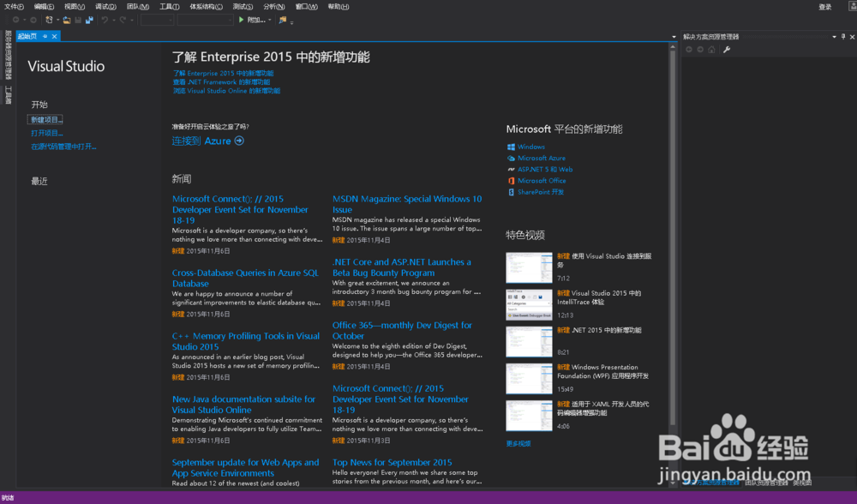The image size is (857, 504).
Task: Click the arrow icon next to 连接到 Azure
Action: 239,141
